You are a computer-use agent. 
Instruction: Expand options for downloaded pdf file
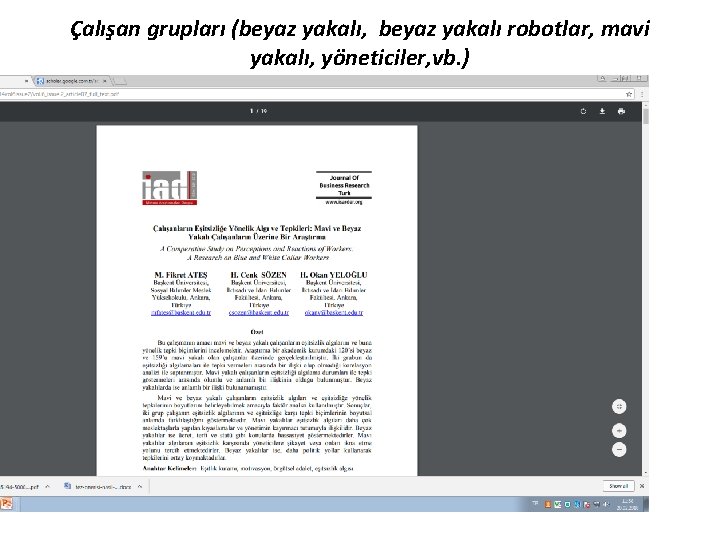tap(47, 487)
